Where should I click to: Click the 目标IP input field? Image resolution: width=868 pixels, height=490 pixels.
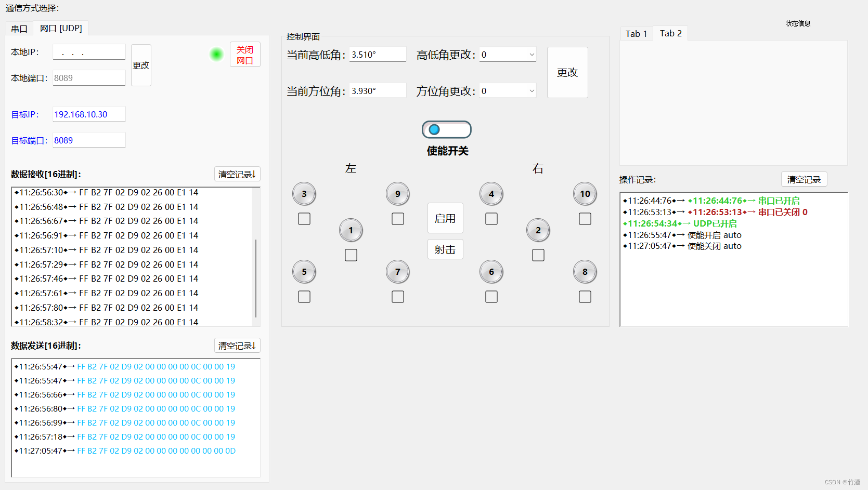point(88,114)
